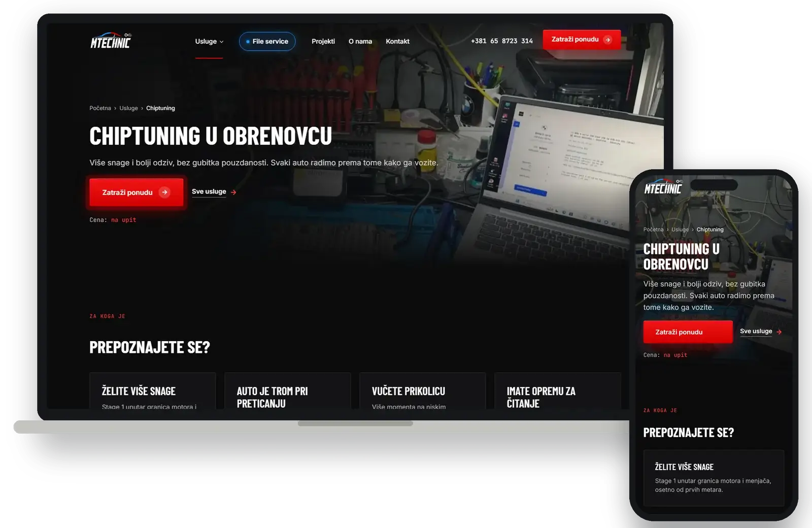The width and height of the screenshot is (812, 528).
Task: Click the Chiptuning u Obrenovcu heading on laptop
Action: pos(211,136)
